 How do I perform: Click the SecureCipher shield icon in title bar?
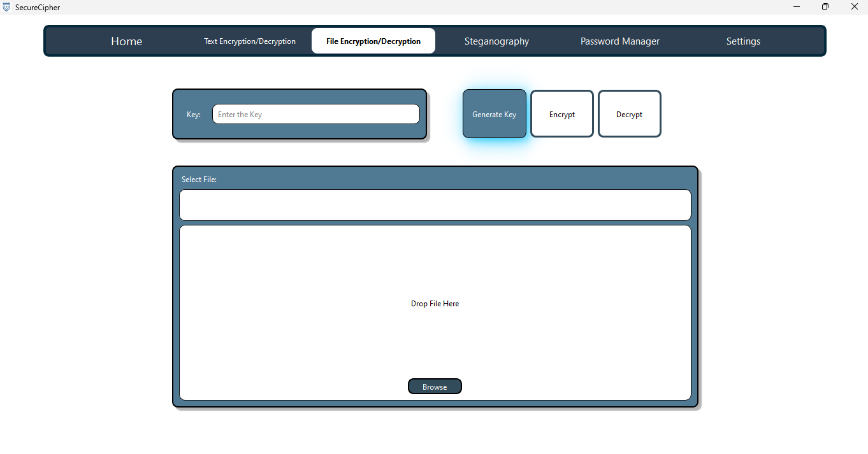(x=6, y=7)
